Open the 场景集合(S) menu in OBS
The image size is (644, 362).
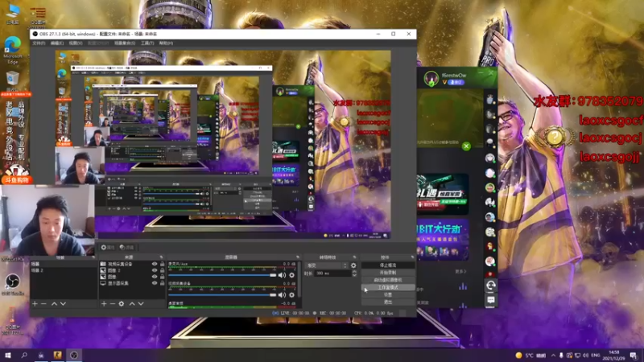click(125, 43)
